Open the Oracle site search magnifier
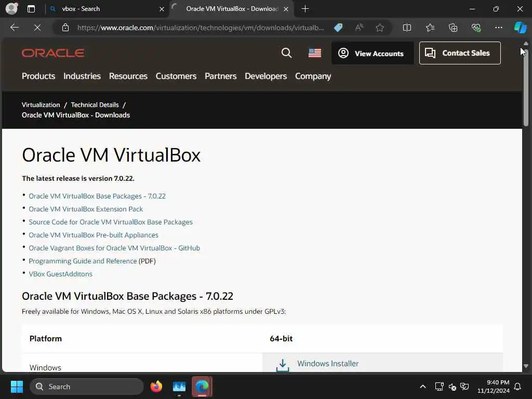This screenshot has height=399, width=532. pyautogui.click(x=286, y=53)
